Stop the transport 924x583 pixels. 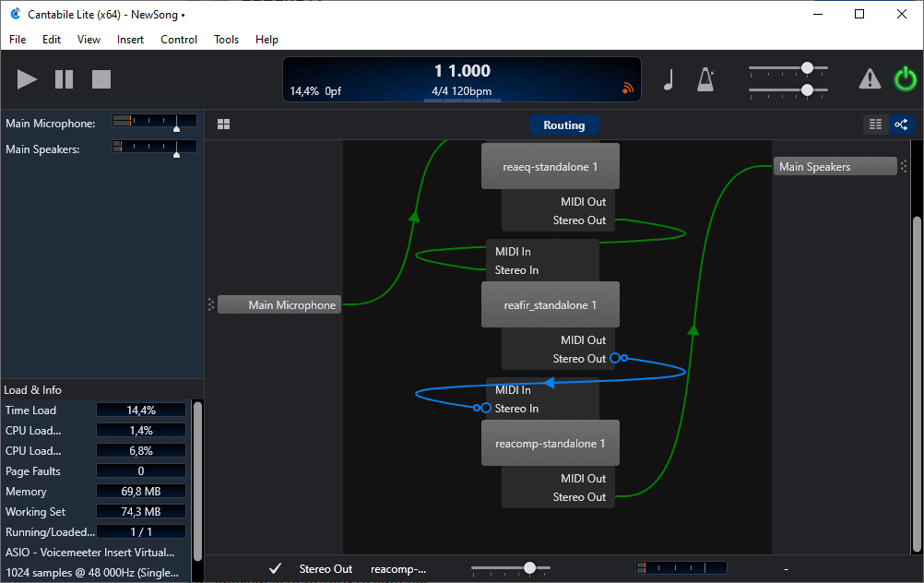(101, 79)
